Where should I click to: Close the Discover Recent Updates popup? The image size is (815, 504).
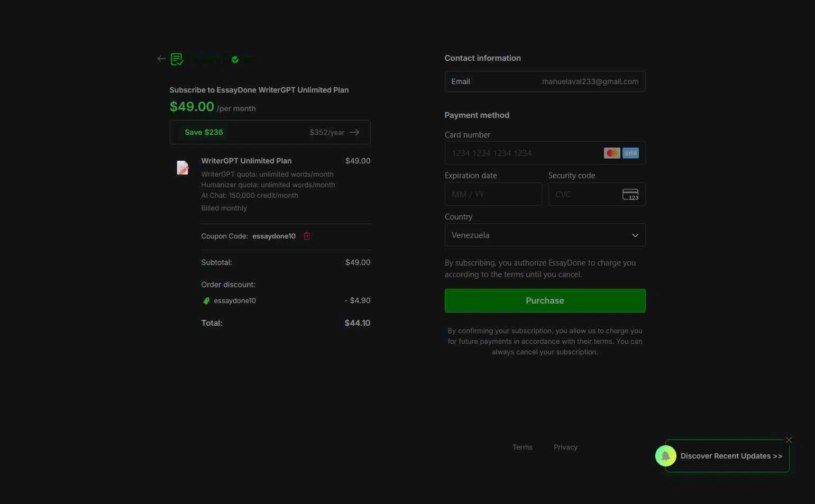coord(789,440)
